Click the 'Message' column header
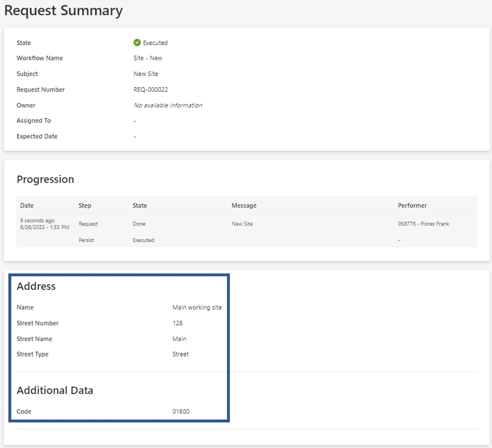 244,205
